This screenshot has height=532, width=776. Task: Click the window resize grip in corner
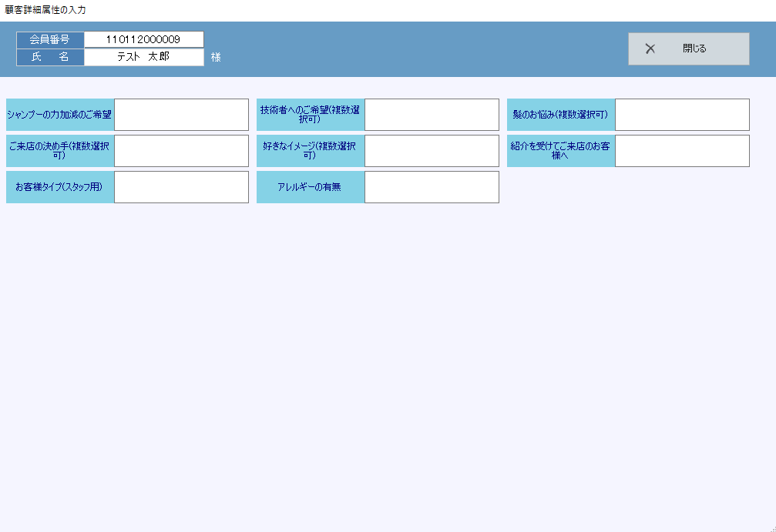click(771, 527)
